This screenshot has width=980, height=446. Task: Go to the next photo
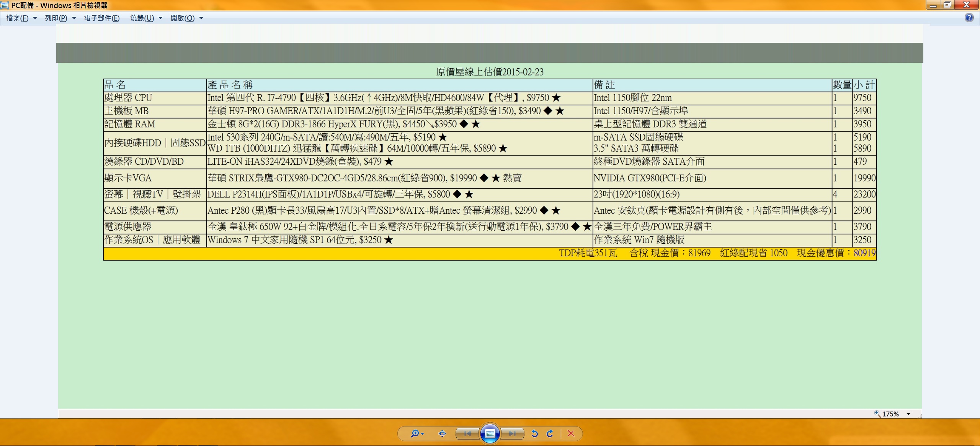click(512, 434)
